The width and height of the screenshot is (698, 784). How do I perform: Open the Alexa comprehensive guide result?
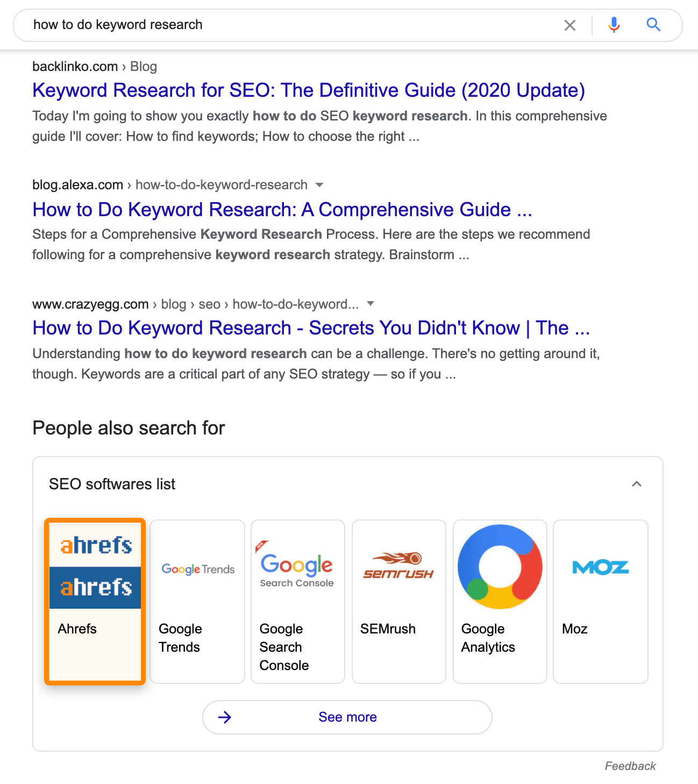(x=282, y=210)
